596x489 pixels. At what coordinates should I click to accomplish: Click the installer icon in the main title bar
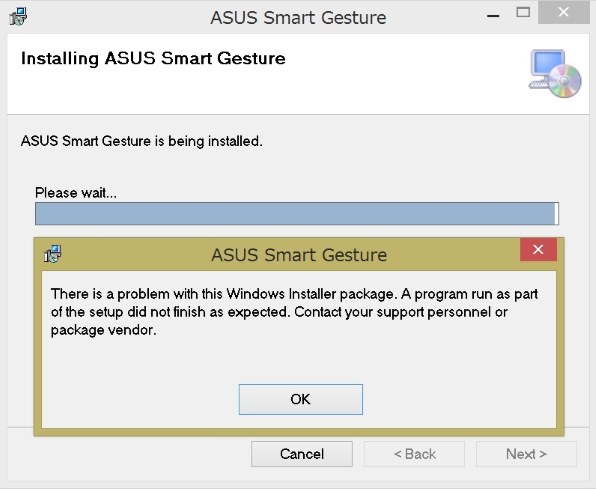click(x=18, y=16)
